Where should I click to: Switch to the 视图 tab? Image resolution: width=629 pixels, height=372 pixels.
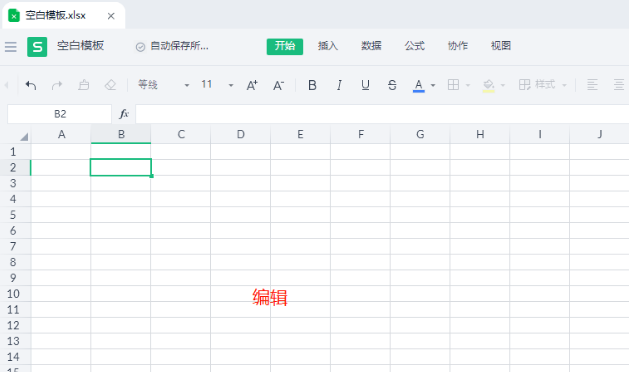tap(501, 46)
